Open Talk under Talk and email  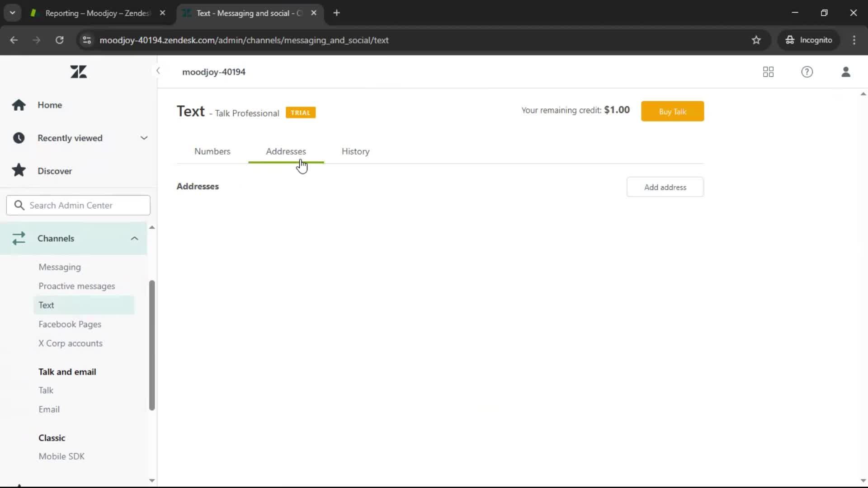46,390
